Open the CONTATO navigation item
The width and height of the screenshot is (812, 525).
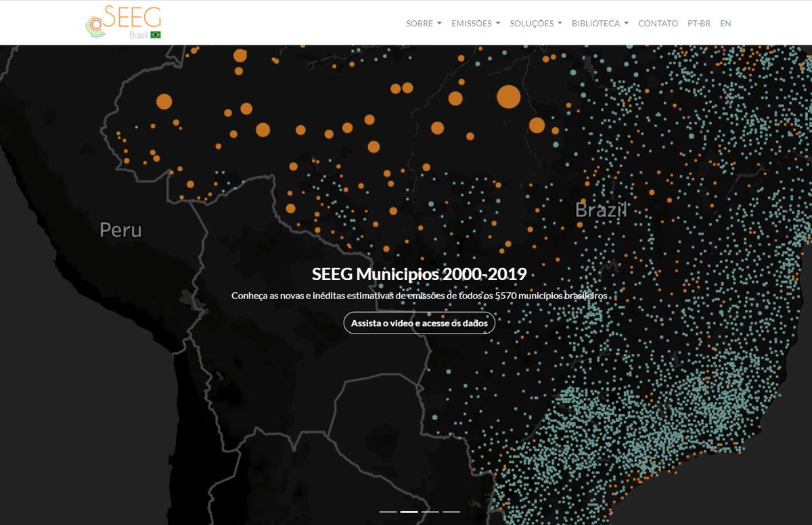659,23
